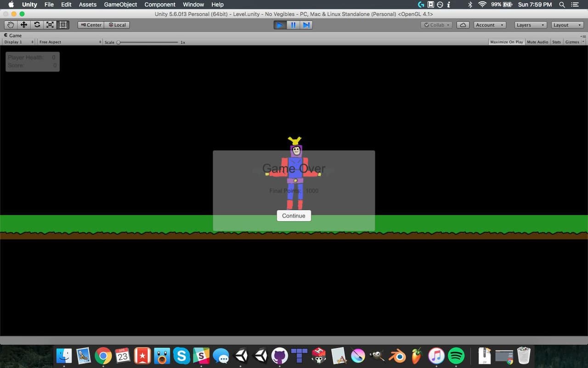Open the cloud services icon

[x=463, y=25]
